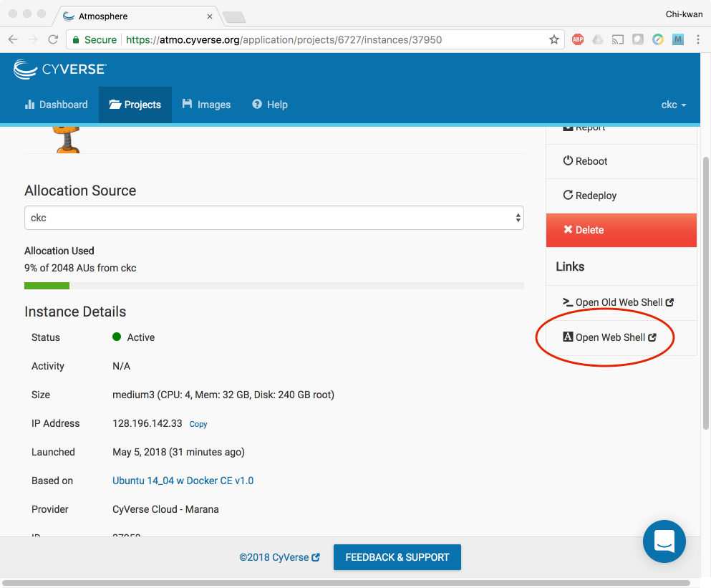Open the Ubuntu 14_04 w Docker CE v1.0 link
The image size is (711, 588).
click(x=183, y=481)
